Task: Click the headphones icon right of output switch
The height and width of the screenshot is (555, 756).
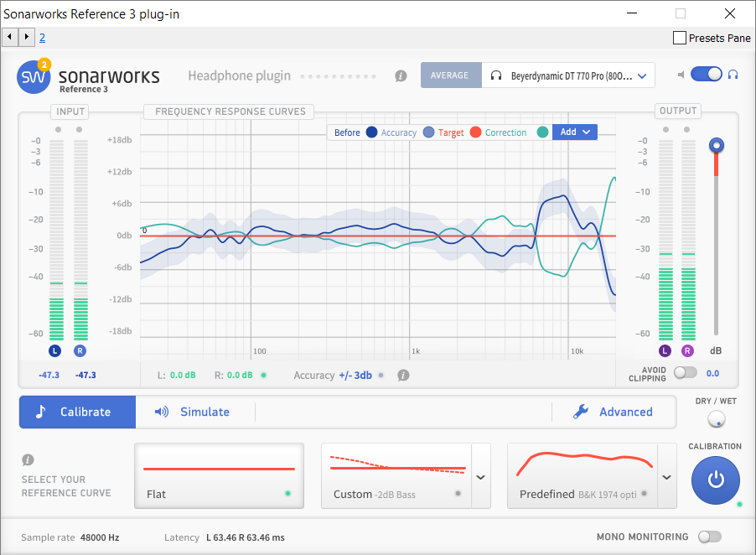Action: pos(733,75)
